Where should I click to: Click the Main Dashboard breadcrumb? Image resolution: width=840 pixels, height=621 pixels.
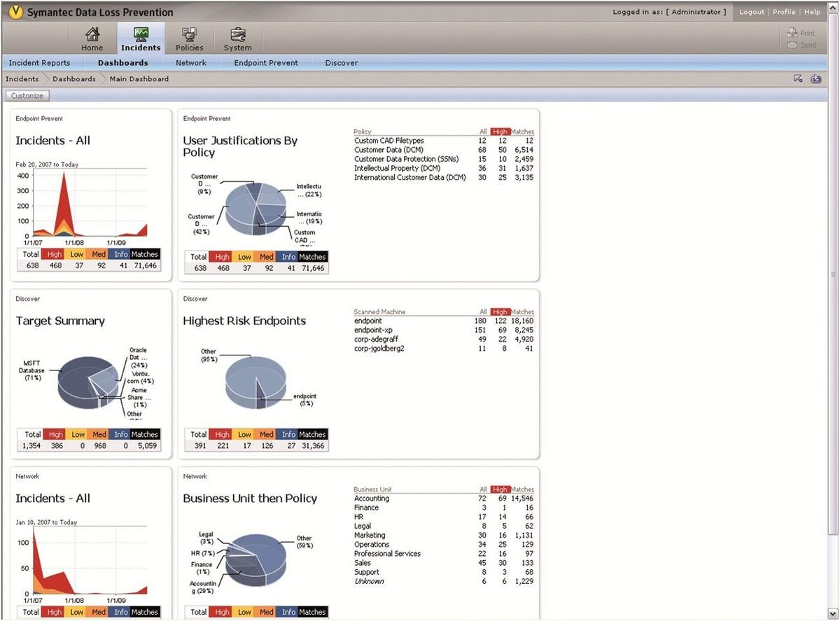point(139,79)
